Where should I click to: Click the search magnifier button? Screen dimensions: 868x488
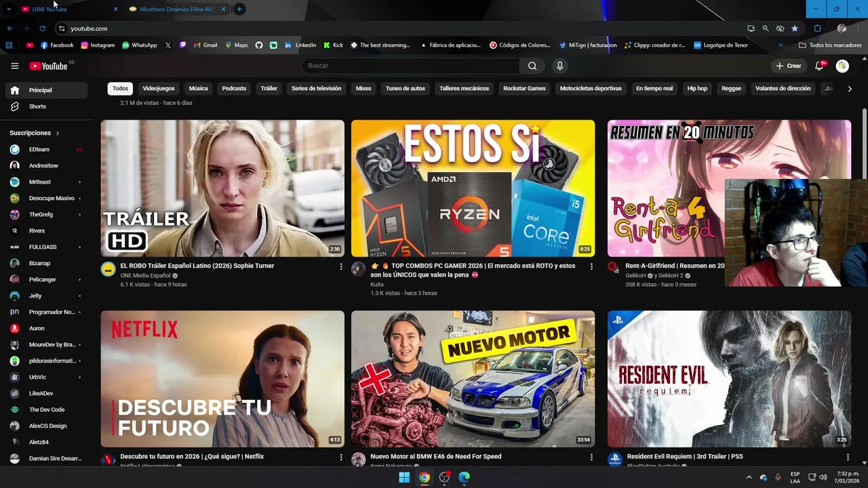click(532, 66)
